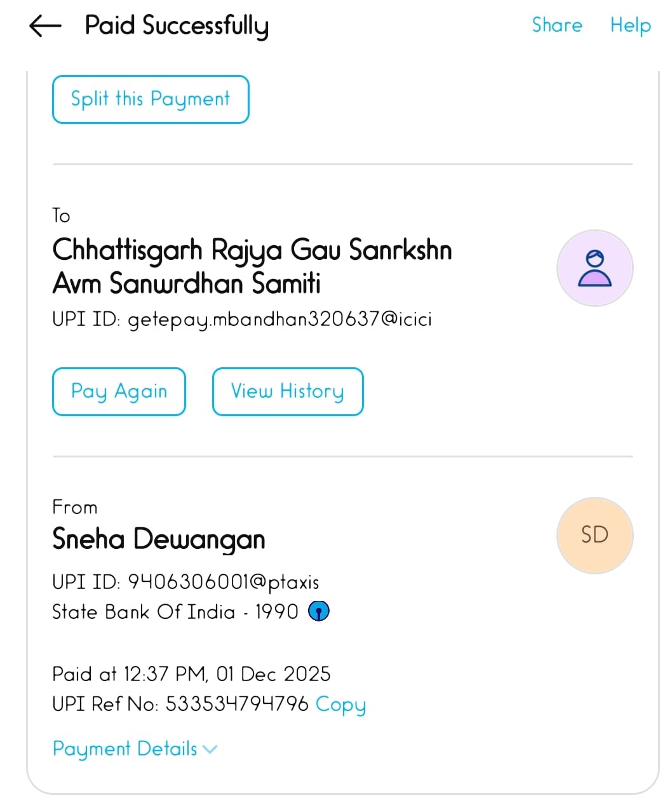Expand Payment Details chevron
Viewport: 665px width, 812px height.
point(210,749)
